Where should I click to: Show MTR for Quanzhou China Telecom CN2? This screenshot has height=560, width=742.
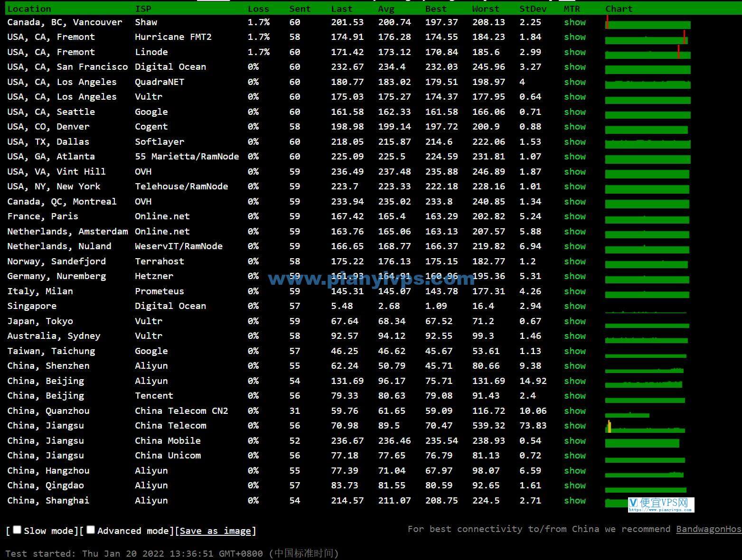tap(575, 411)
